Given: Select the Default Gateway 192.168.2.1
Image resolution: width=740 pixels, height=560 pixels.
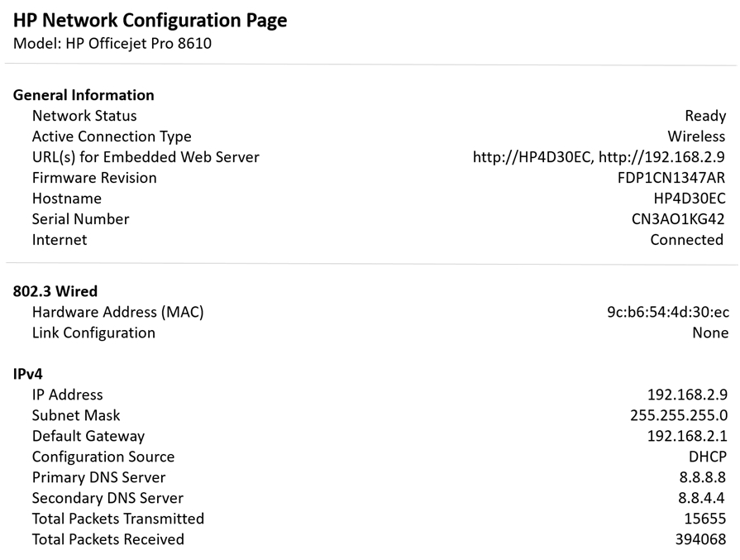Looking at the screenshot, I should tap(687, 436).
